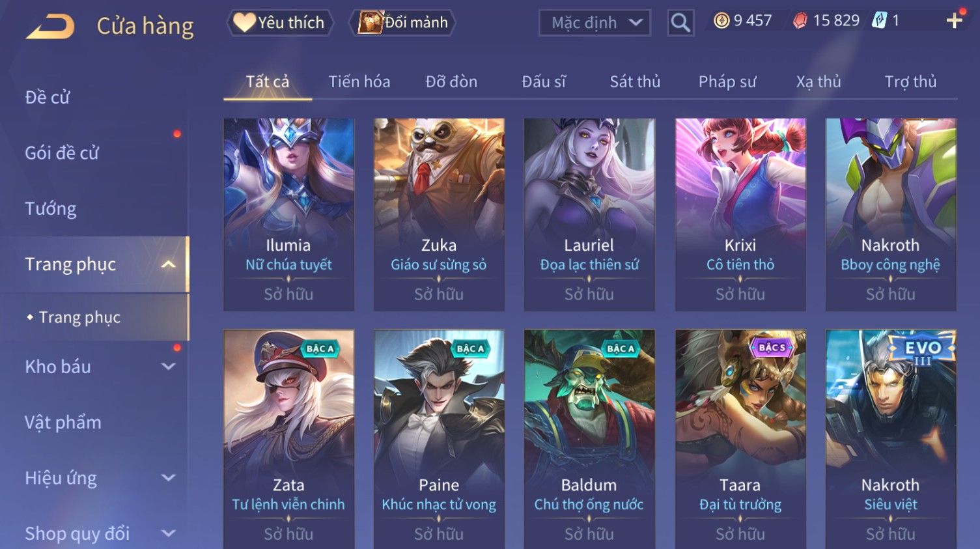
Task: Select the Tiến hóa tab
Action: 359,81
